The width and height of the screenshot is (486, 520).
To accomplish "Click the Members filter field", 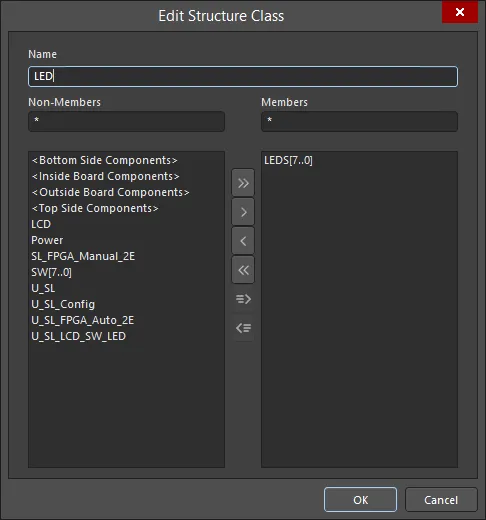I will pyautogui.click(x=359, y=121).
